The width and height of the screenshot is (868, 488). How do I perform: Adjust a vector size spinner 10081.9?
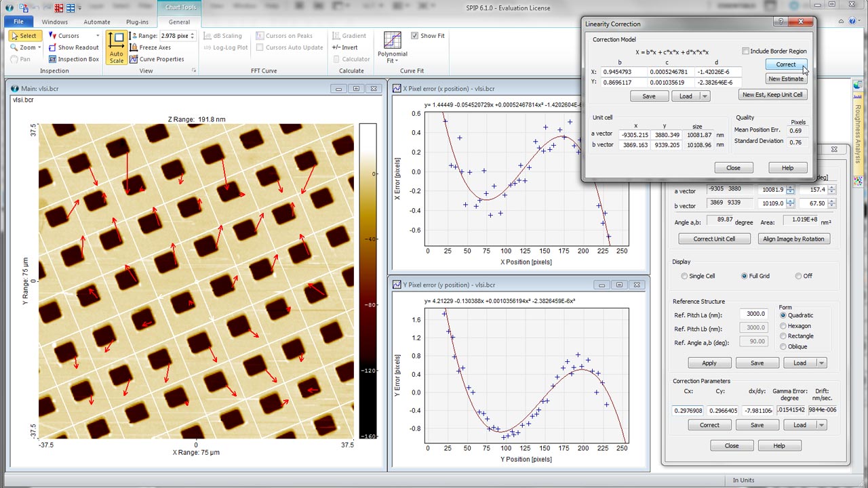tap(789, 190)
